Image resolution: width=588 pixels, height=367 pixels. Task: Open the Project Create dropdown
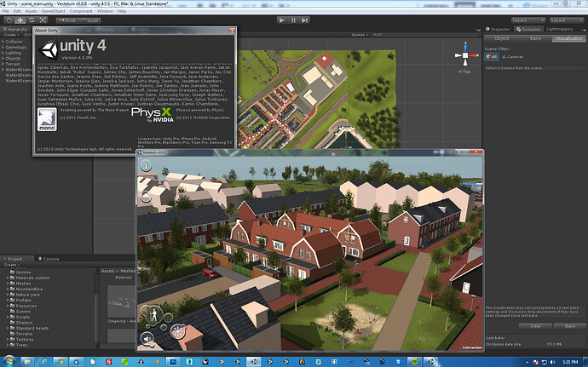pyautogui.click(x=11, y=265)
